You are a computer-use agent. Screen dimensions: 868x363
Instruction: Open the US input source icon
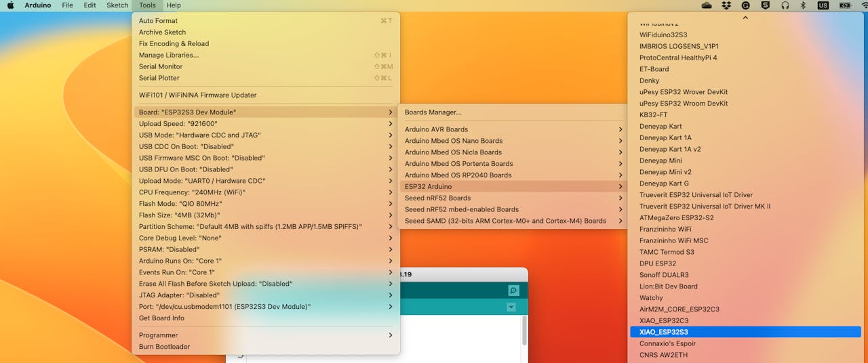tap(823, 5)
